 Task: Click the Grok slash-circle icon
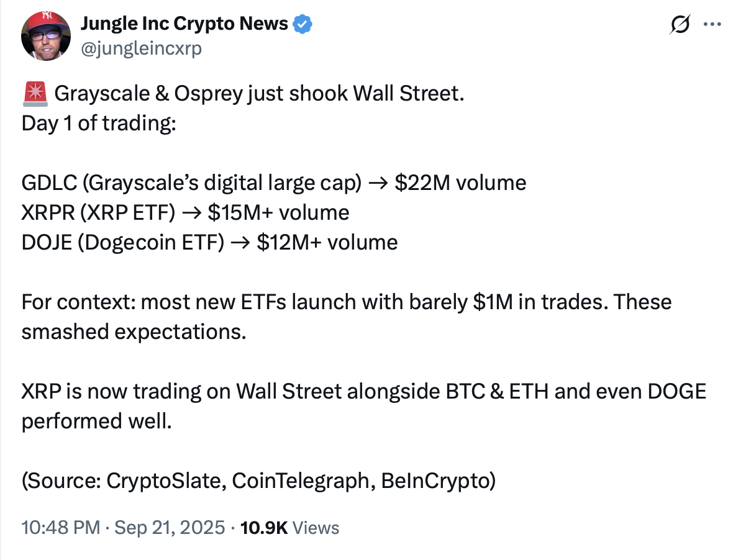(680, 24)
